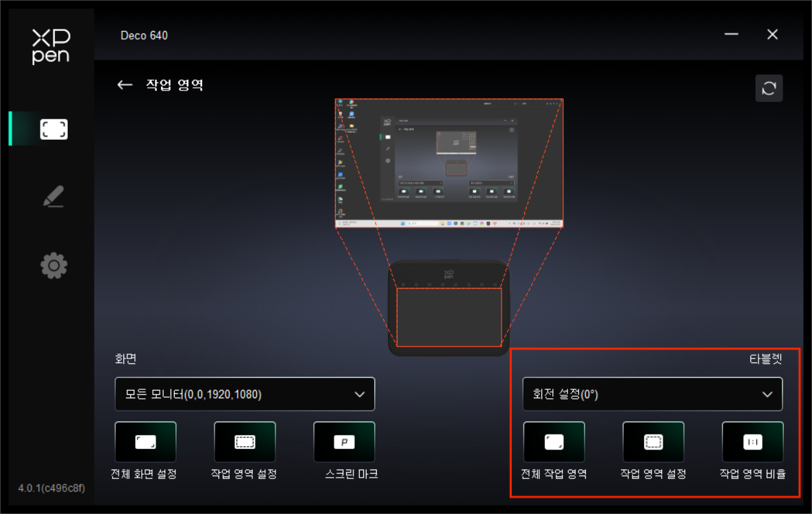Expand the 모든 모니터(0,0,1920,1080) dropdown
This screenshot has height=514, width=812.
pyautogui.click(x=245, y=394)
